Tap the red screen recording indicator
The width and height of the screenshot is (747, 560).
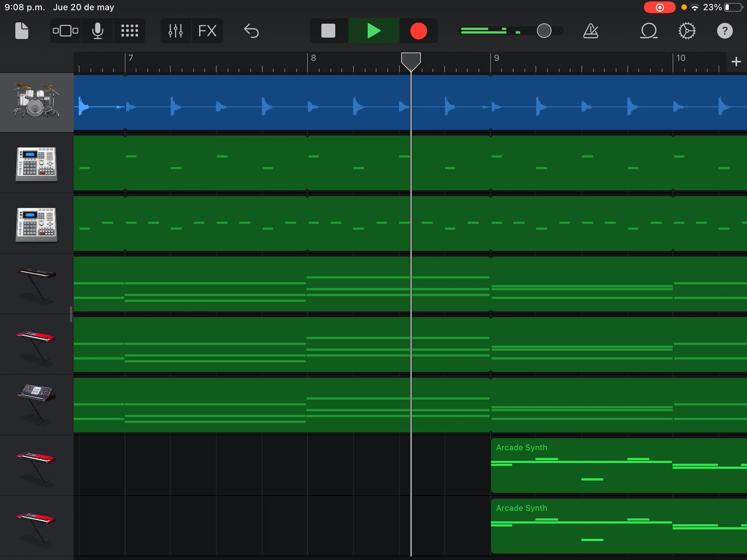(659, 7)
